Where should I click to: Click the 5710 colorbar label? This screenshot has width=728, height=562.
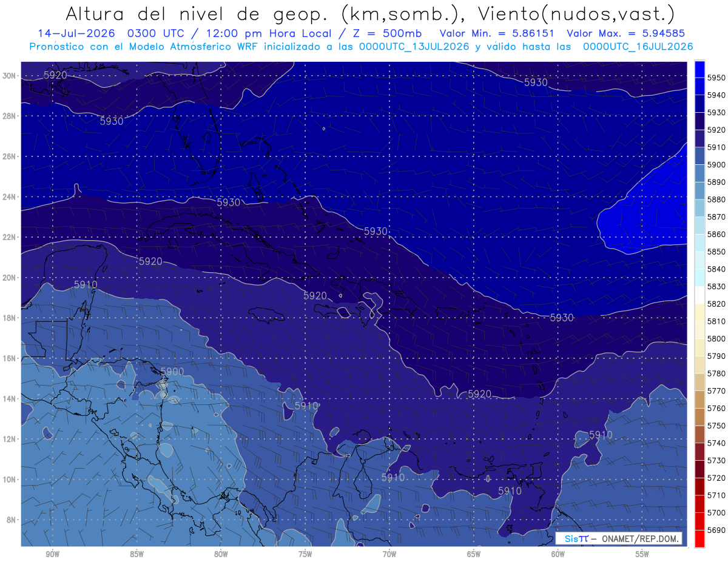[717, 495]
